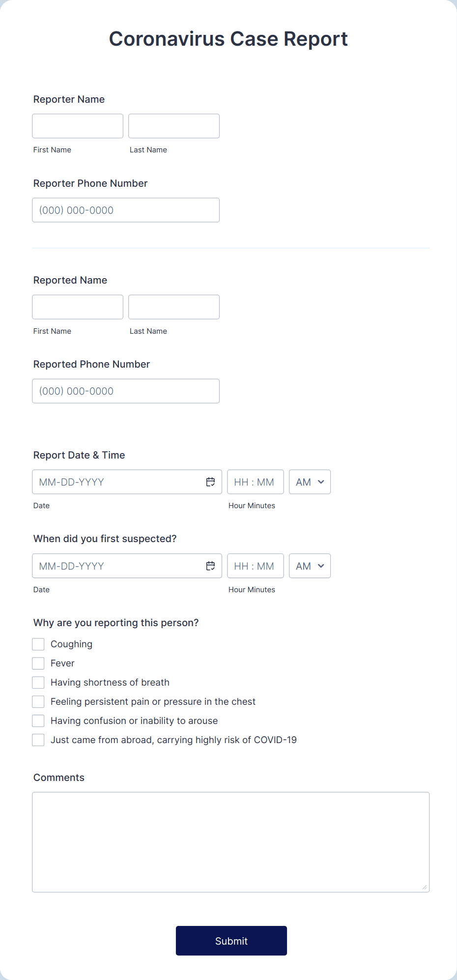Select 'Feeling persistent pain or pressure in the chest'
The image size is (457, 980).
(38, 701)
